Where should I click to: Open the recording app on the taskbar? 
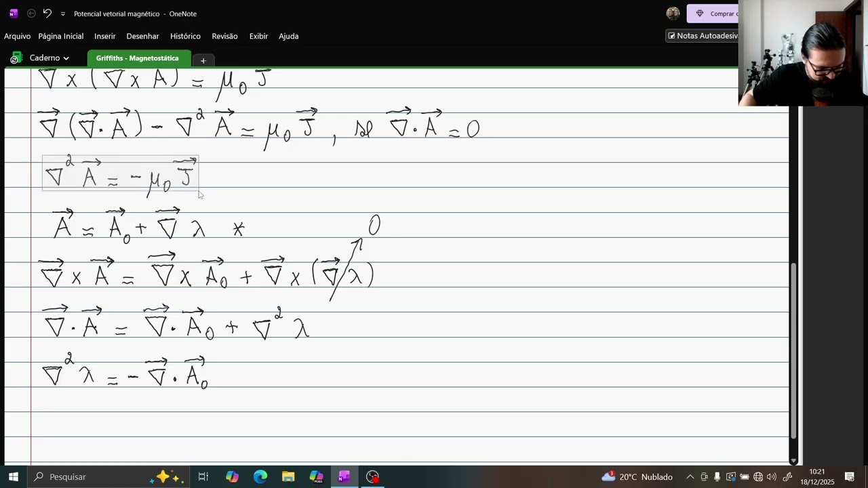click(x=372, y=476)
